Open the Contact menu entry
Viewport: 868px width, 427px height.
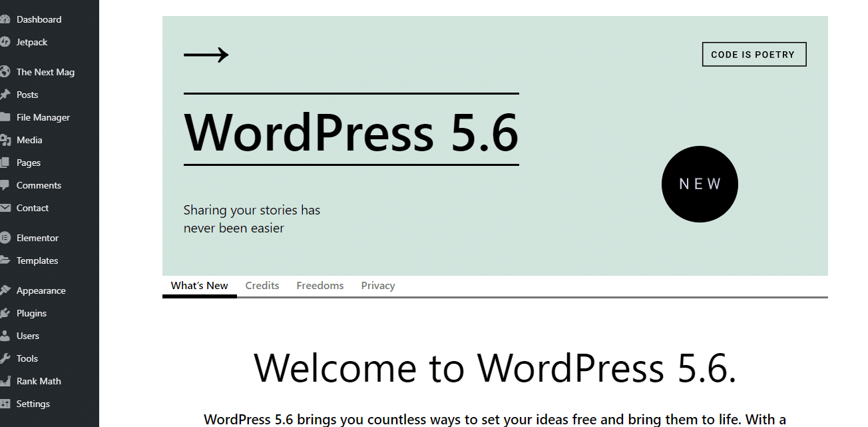pyautogui.click(x=31, y=207)
